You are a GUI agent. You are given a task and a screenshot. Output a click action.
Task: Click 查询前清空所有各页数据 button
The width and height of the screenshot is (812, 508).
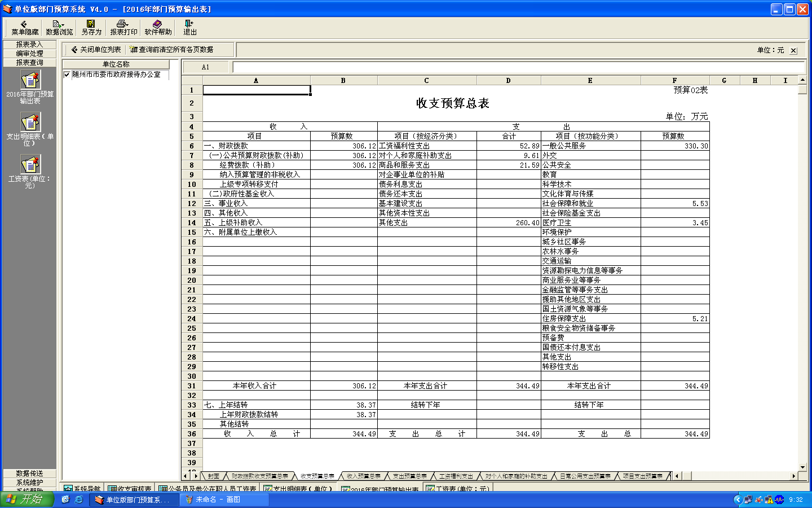[172, 50]
